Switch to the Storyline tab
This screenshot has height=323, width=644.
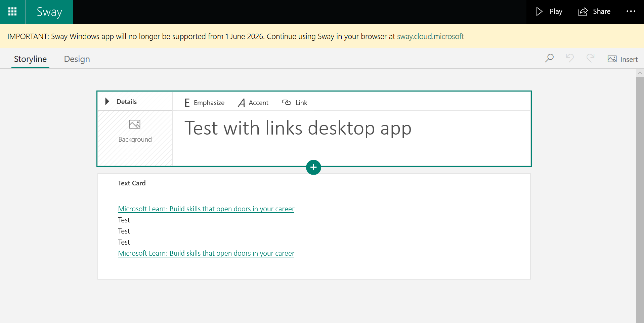(30, 59)
